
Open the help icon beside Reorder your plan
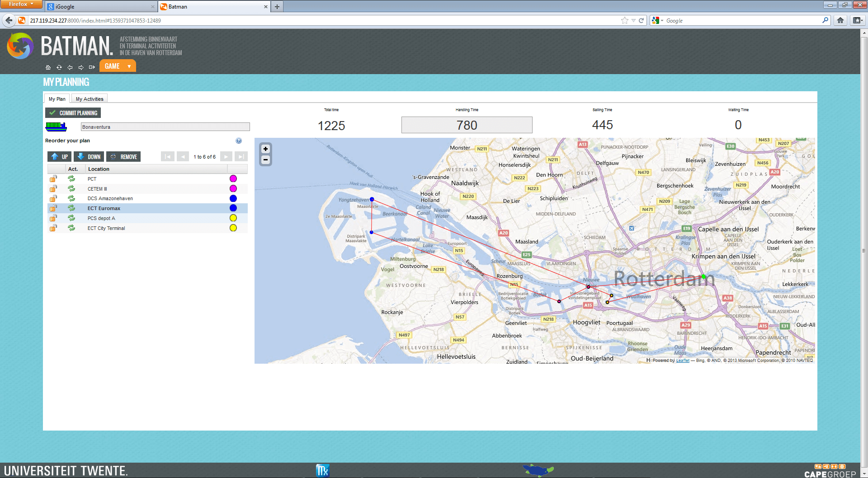[239, 141]
